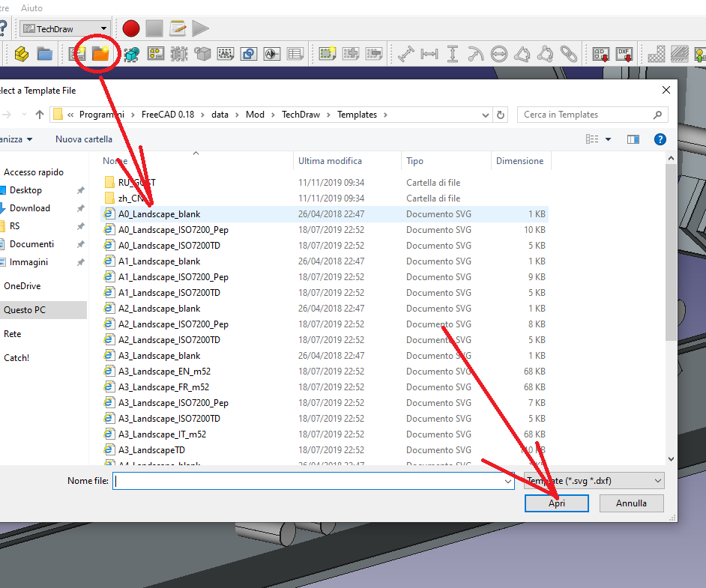This screenshot has height=588, width=706.
Task: Open the recent locations dropdown arrow
Action: click(24, 115)
